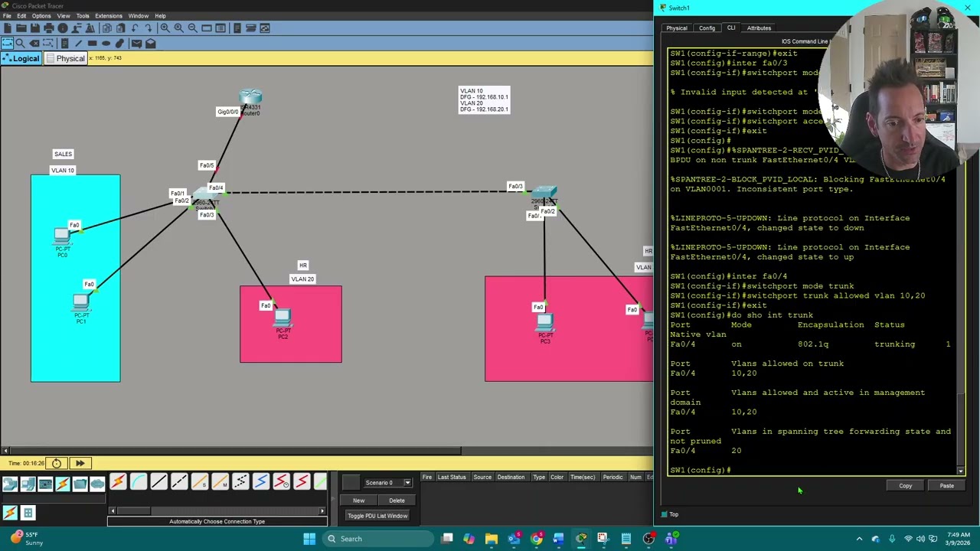
Task: Open the Extensions menu
Action: (109, 16)
